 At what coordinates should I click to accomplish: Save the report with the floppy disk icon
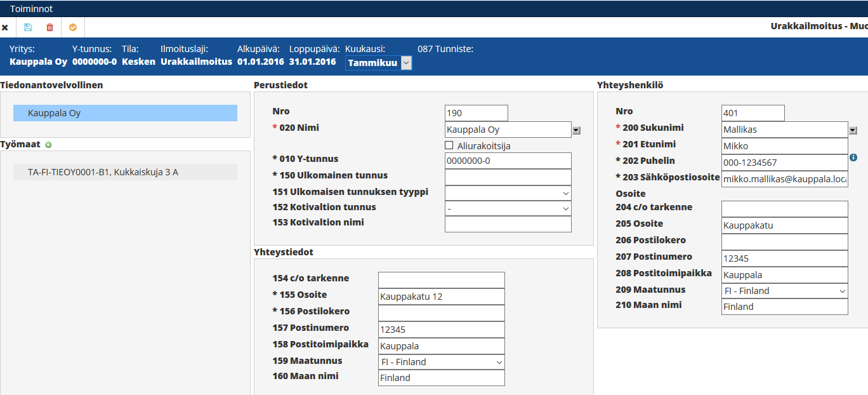pos(28,27)
